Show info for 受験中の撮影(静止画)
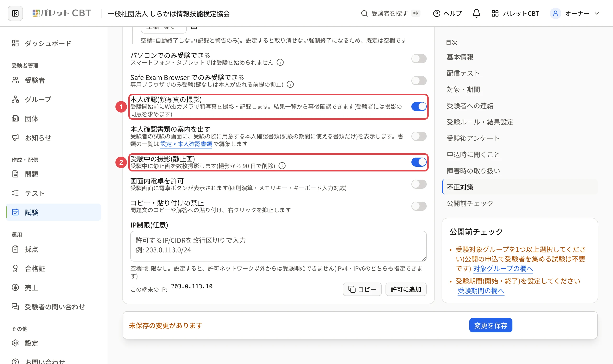The width and height of the screenshot is (613, 364). (x=282, y=166)
